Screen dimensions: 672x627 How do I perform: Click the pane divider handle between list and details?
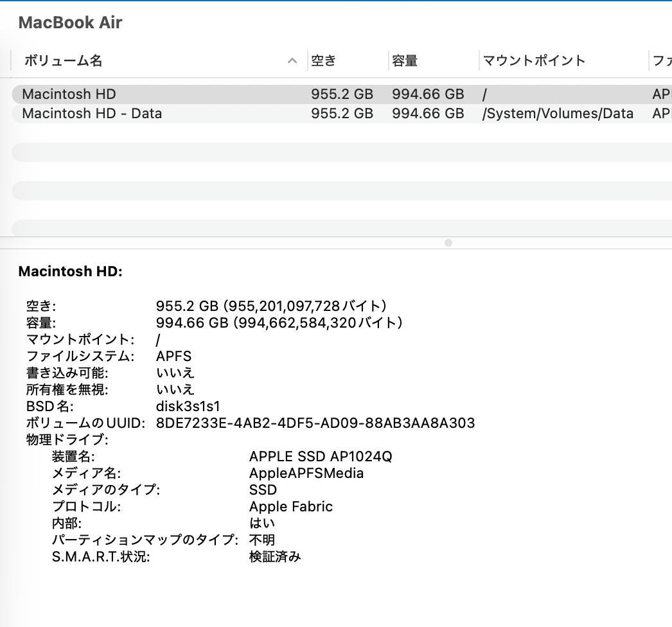click(448, 243)
